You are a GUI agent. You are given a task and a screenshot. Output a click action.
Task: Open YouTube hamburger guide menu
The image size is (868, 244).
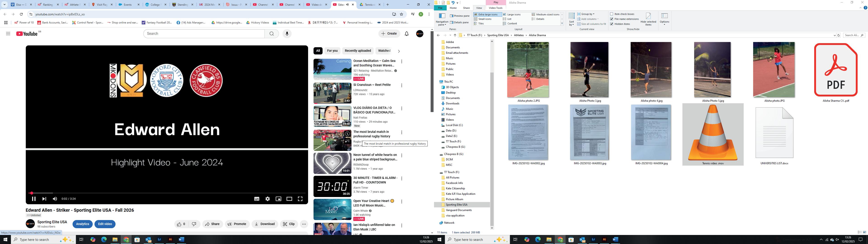[8, 34]
